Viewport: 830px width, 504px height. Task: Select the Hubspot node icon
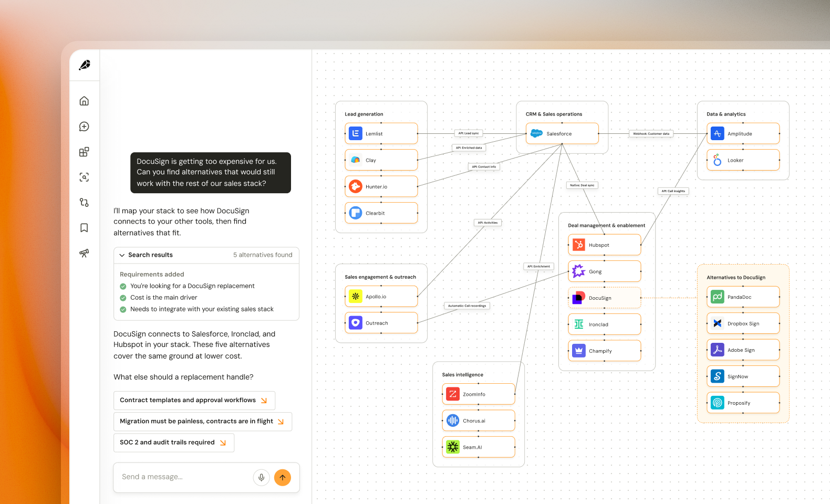(578, 245)
